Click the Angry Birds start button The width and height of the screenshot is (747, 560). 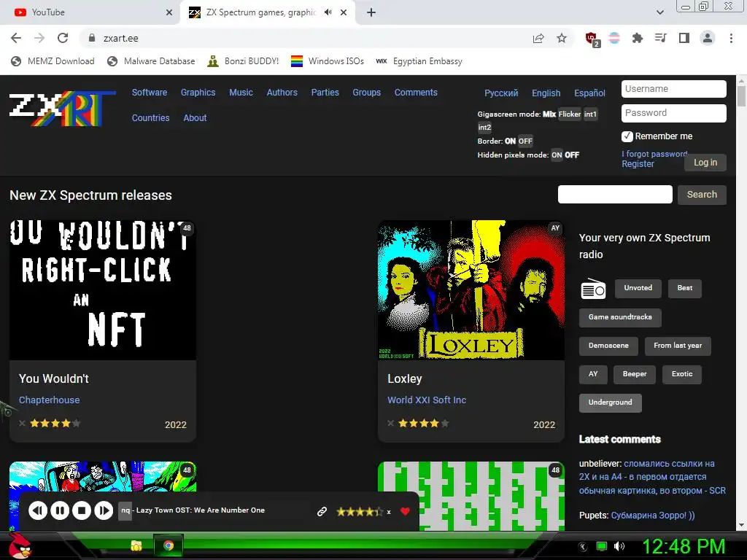tap(19, 545)
